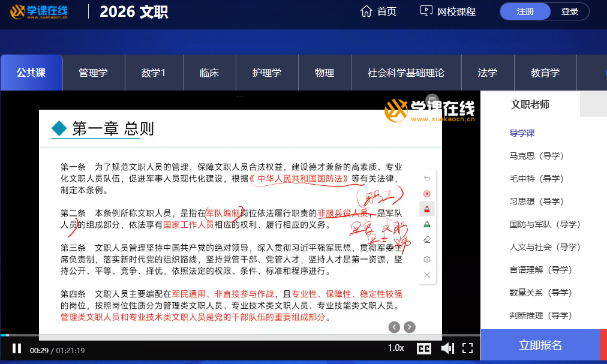
Task: Select the red laser pointer tool
Action: coord(427,194)
